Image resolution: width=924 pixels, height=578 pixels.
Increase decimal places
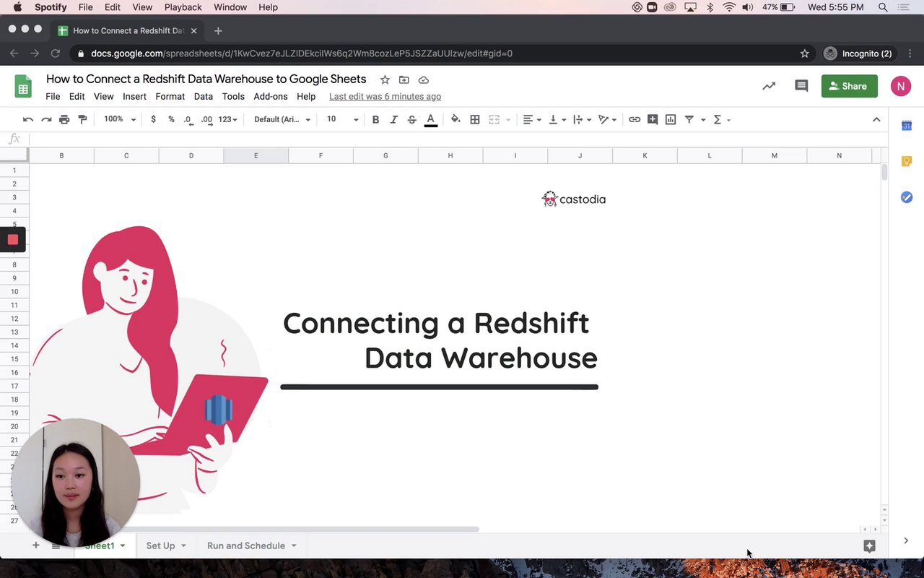[206, 119]
